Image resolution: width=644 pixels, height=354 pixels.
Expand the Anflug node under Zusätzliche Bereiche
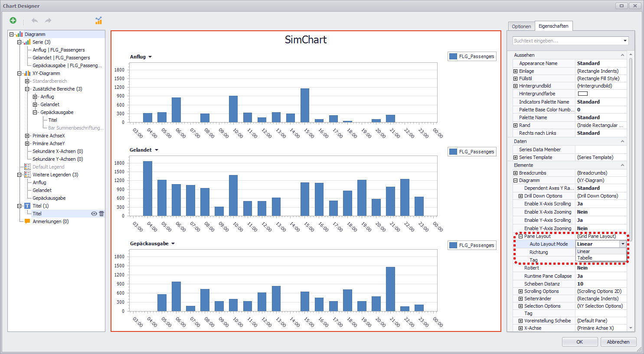pos(35,97)
